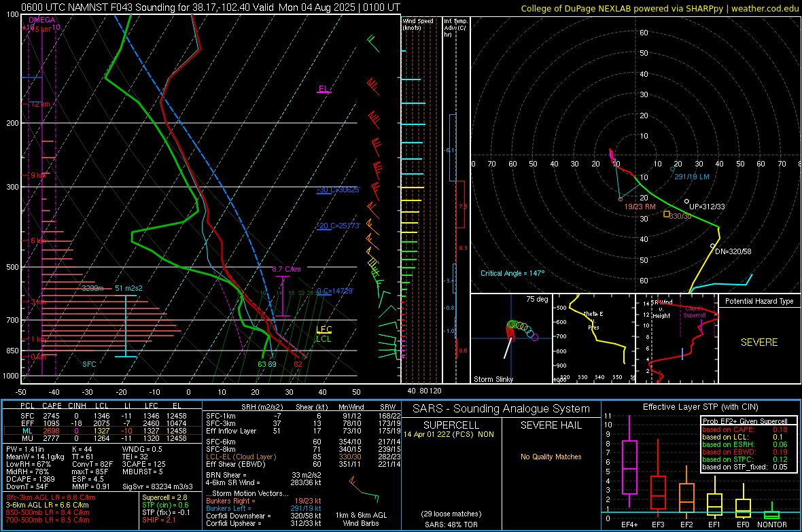Click the magenta OMEGA label
Viewport: 802px width, 532px height.
42,20
